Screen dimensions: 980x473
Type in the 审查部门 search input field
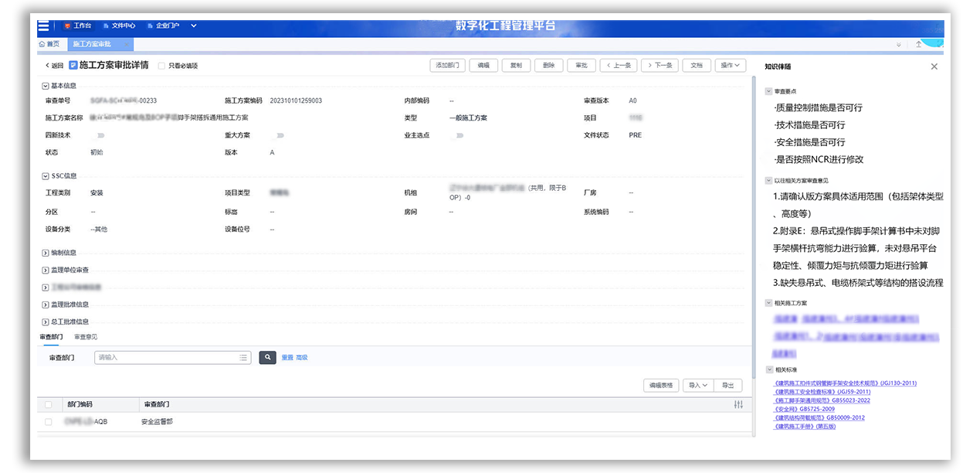click(x=166, y=358)
